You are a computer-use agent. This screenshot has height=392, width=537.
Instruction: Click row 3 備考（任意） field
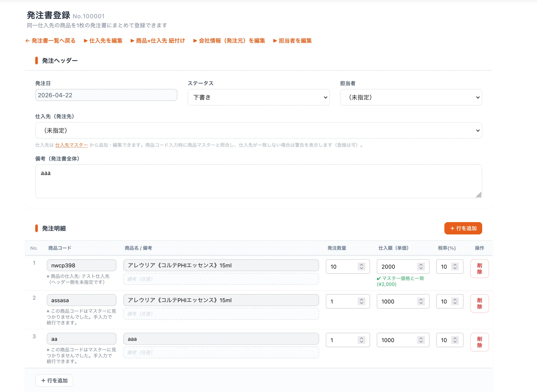(221, 352)
